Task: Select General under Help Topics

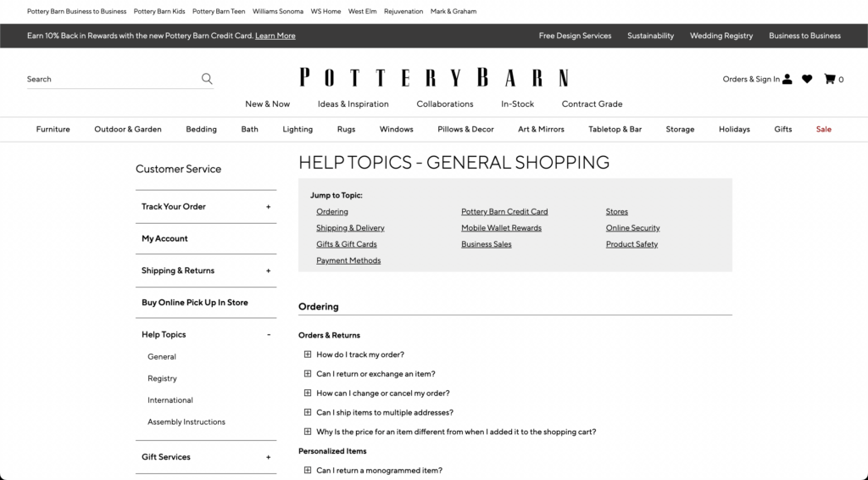Action: [162, 357]
